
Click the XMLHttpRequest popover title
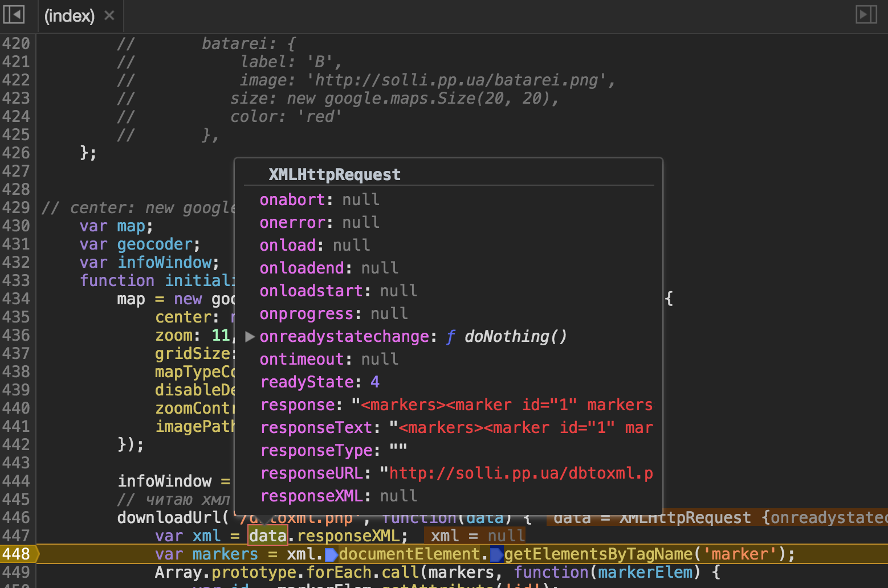(x=335, y=174)
